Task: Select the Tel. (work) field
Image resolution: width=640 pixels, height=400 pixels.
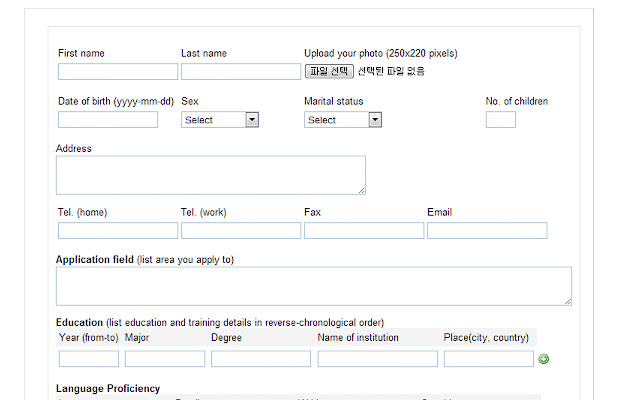Action: (240, 231)
